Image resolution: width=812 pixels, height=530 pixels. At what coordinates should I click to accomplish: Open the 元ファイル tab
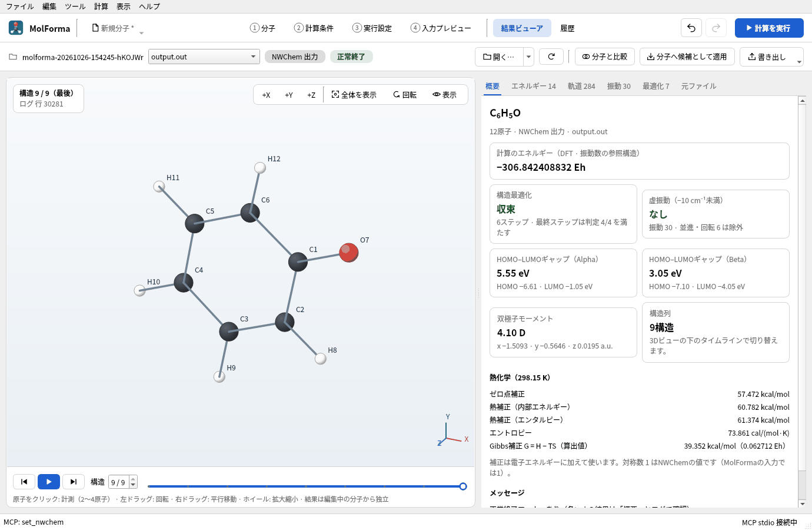point(698,86)
